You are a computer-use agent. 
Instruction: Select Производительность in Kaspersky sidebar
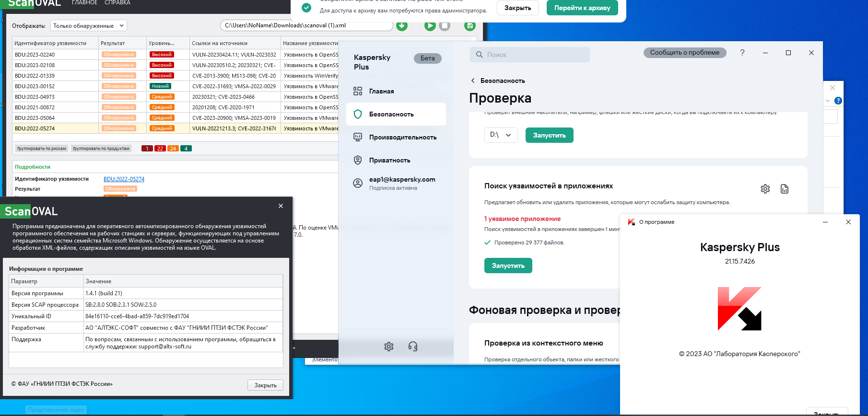(x=396, y=137)
